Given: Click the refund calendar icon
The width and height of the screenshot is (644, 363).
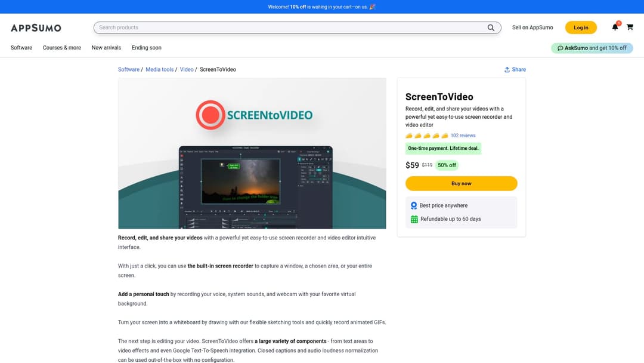Looking at the screenshot, I should (x=414, y=219).
